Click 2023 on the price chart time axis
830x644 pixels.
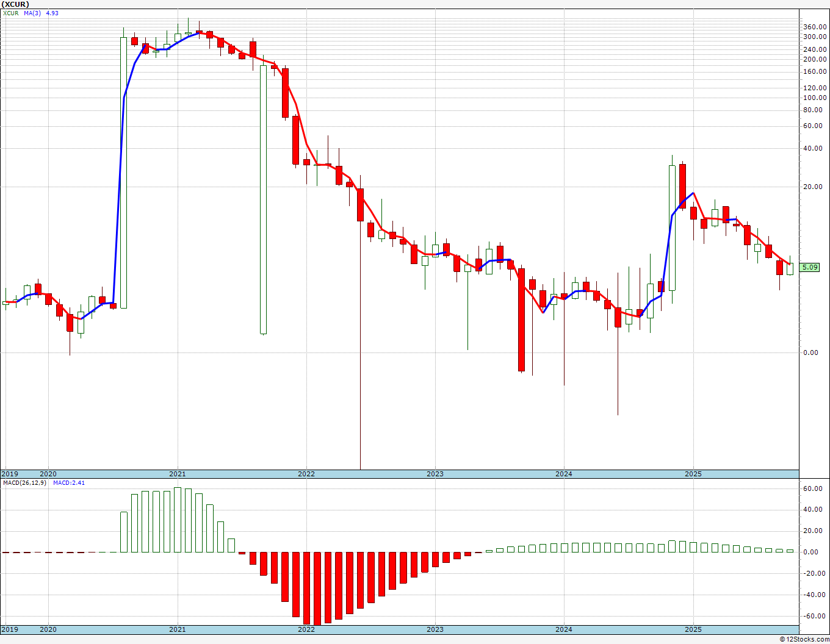coord(435,474)
